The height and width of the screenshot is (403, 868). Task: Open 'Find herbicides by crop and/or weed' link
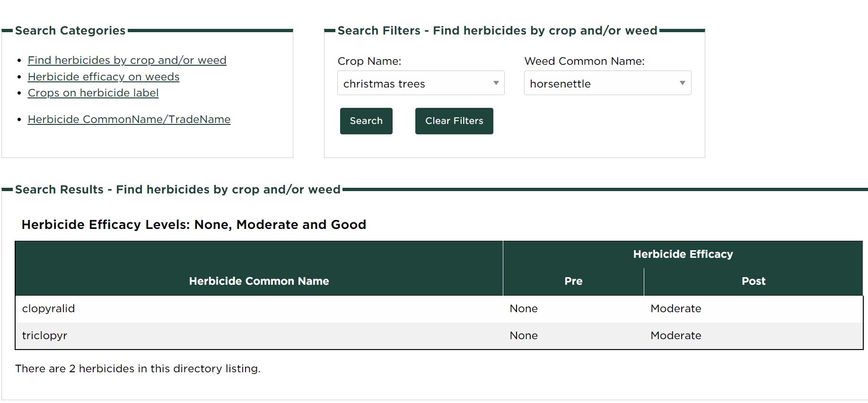127,61
